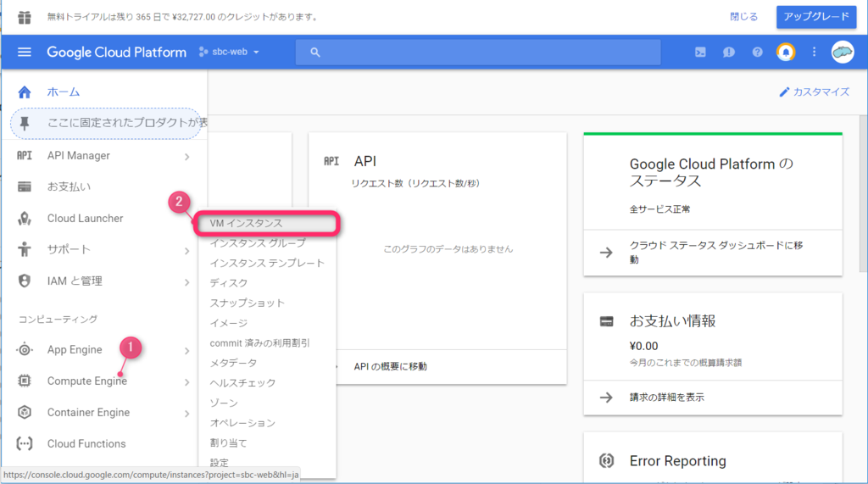Click the Cloud Launcher rocket icon
This screenshot has height=484, width=868.
click(25, 218)
